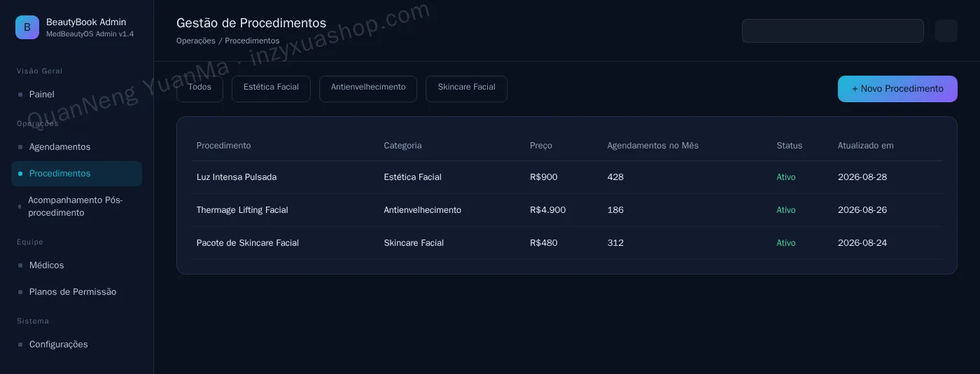Select the Estética Facial filter
This screenshot has width=980, height=374.
tap(271, 89)
